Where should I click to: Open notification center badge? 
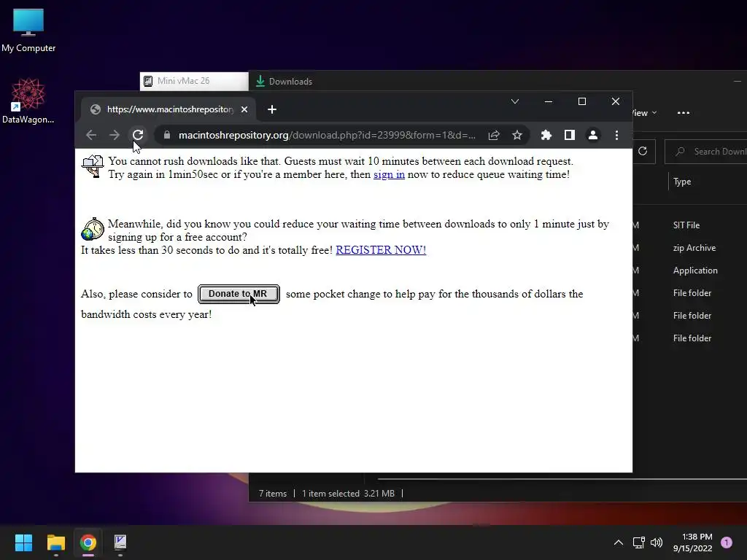click(x=727, y=542)
